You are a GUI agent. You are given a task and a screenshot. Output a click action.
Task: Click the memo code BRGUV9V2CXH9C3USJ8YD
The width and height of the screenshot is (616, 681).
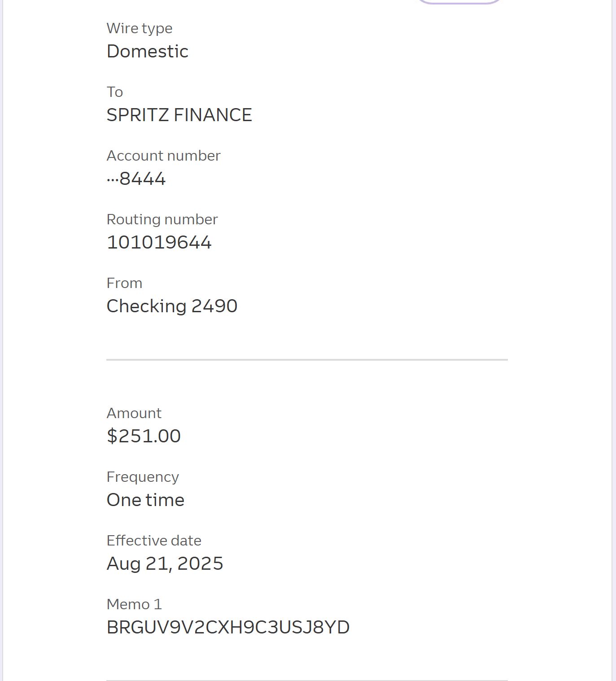tap(228, 627)
